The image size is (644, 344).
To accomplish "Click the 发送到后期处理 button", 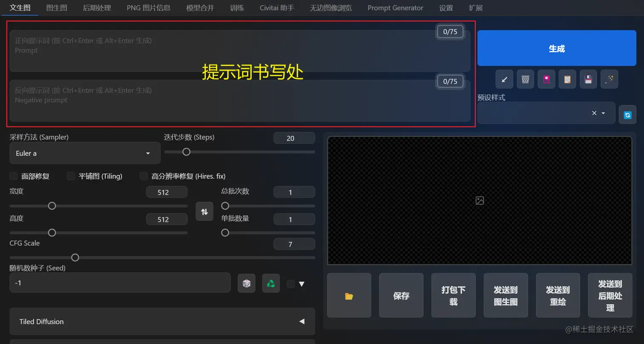I will [x=610, y=295].
